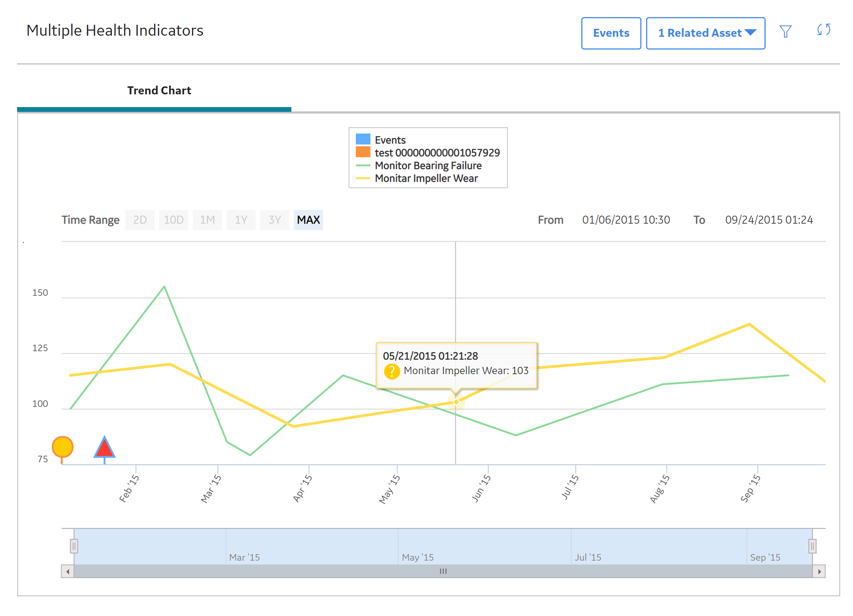Open the Trend Chart tab
Image resolution: width=853 pixels, height=616 pixels.
coord(159,90)
